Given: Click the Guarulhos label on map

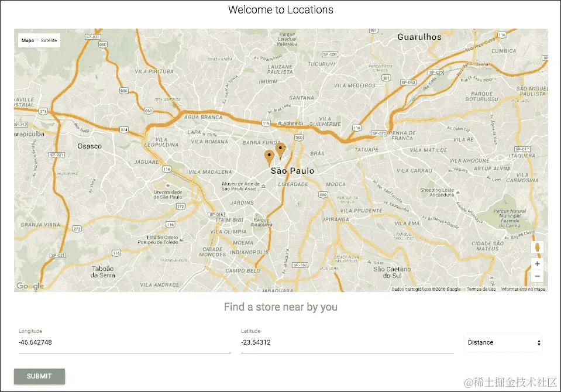Looking at the screenshot, I should [419, 37].
